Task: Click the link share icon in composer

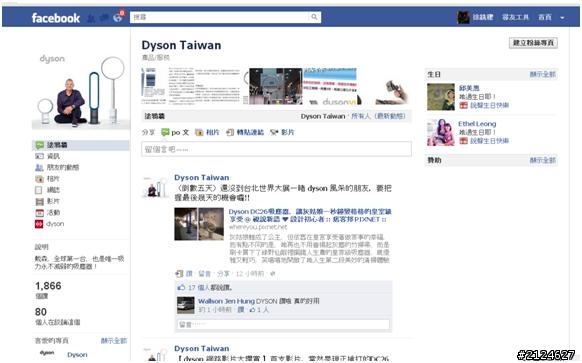Action: 230,133
